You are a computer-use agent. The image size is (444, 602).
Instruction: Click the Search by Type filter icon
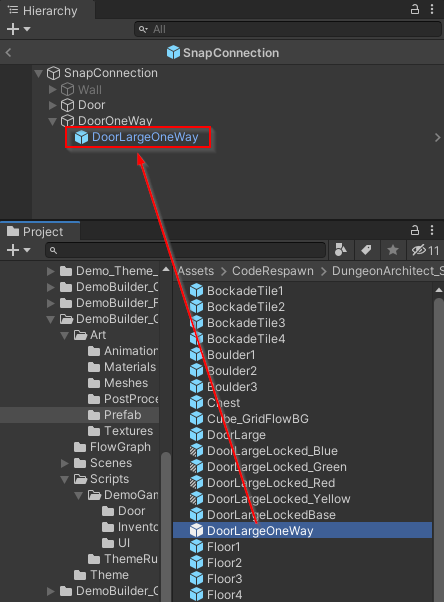[x=341, y=250]
